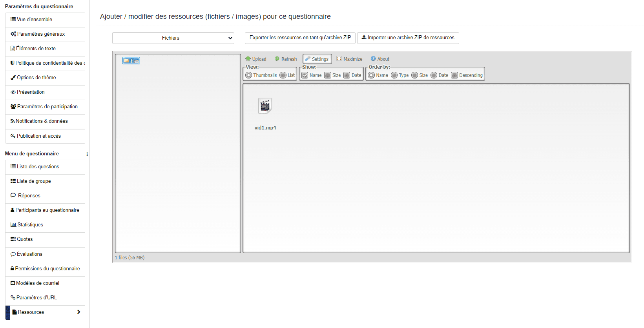644x328 pixels.
Task: Toggle Show Size checkbox
Action: pyautogui.click(x=328, y=75)
